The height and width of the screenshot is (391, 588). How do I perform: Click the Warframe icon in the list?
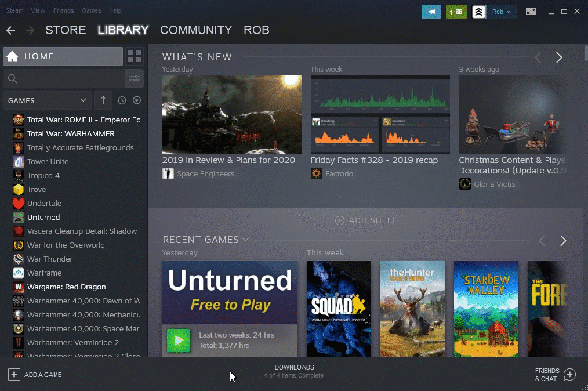[x=19, y=273]
